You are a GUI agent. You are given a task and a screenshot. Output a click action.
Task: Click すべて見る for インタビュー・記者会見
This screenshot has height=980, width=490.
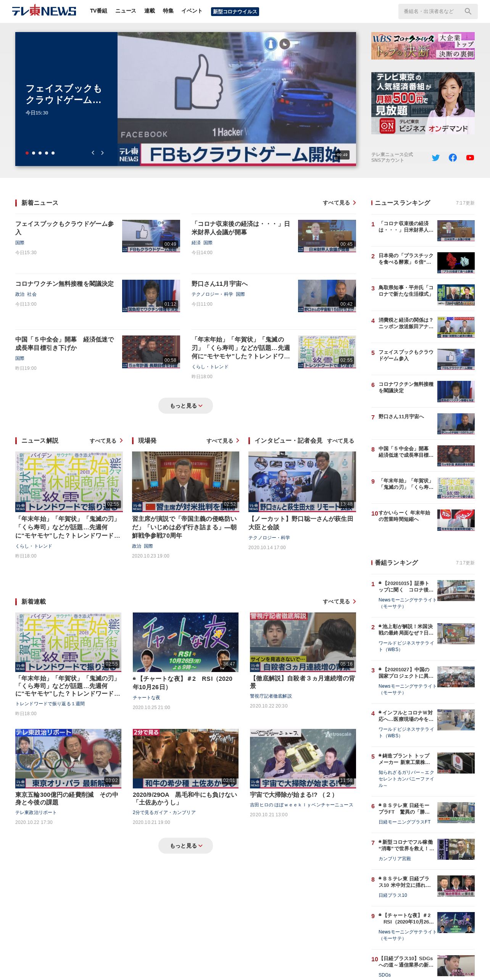[340, 441]
